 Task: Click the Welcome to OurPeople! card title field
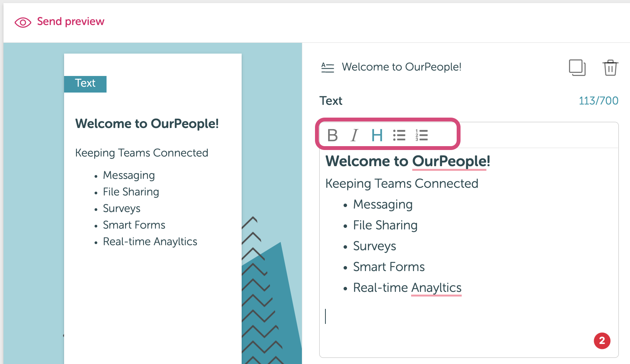(x=401, y=67)
